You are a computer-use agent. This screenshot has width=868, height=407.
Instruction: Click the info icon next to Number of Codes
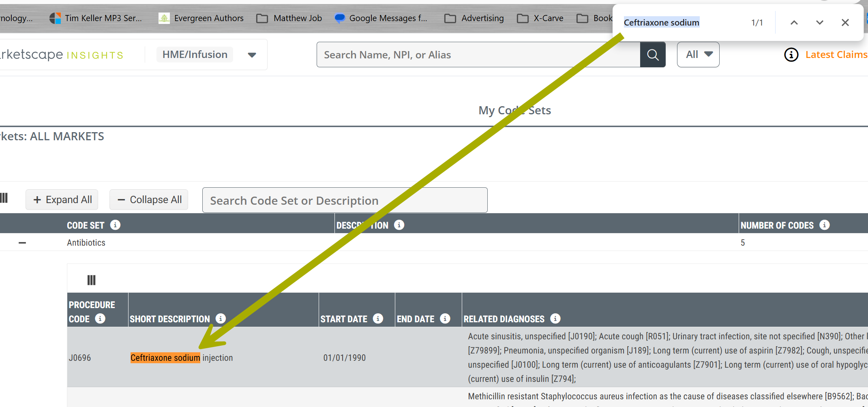pyautogui.click(x=824, y=225)
